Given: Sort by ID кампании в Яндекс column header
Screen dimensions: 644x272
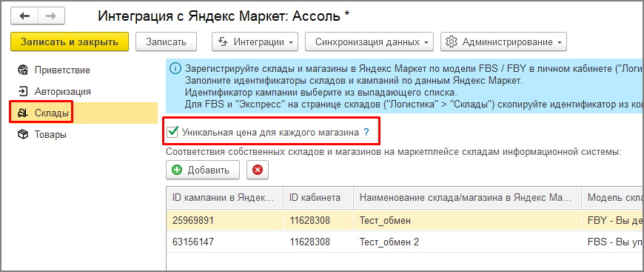Looking at the screenshot, I should click(x=225, y=198).
